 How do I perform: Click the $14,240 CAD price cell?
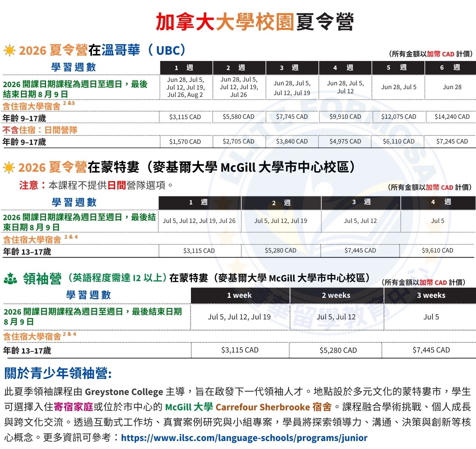point(452,117)
